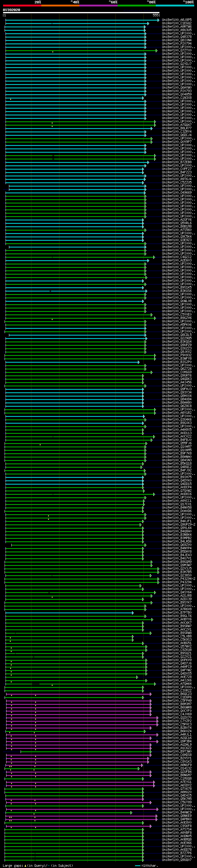Image resolution: width=197 pixels, height=868 pixels.
Task: Click the red 20% identity legend segment
Action: click(22, 6)
